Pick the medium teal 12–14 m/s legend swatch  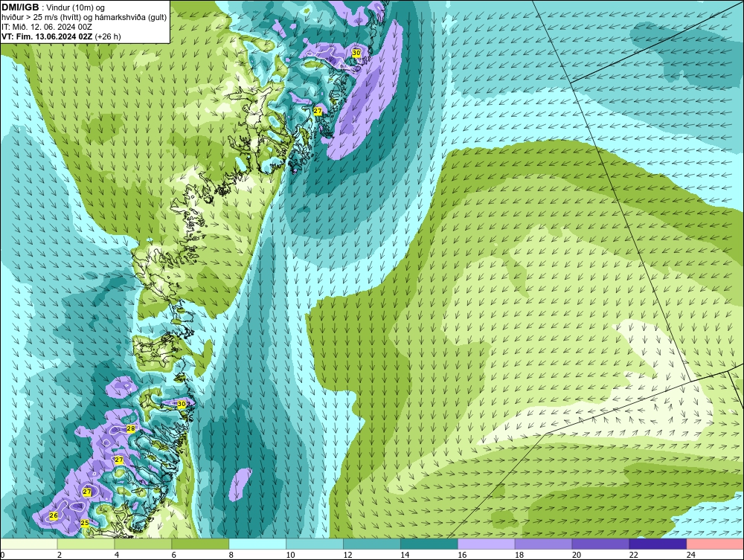(x=372, y=544)
